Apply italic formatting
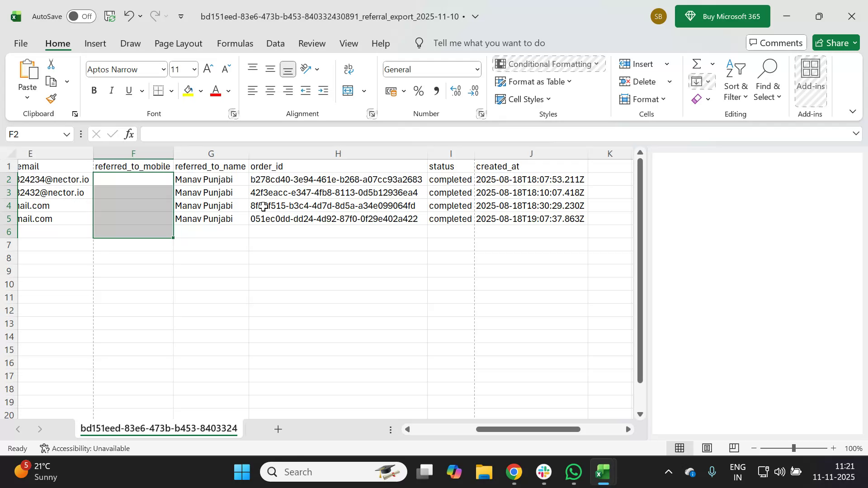 111,90
